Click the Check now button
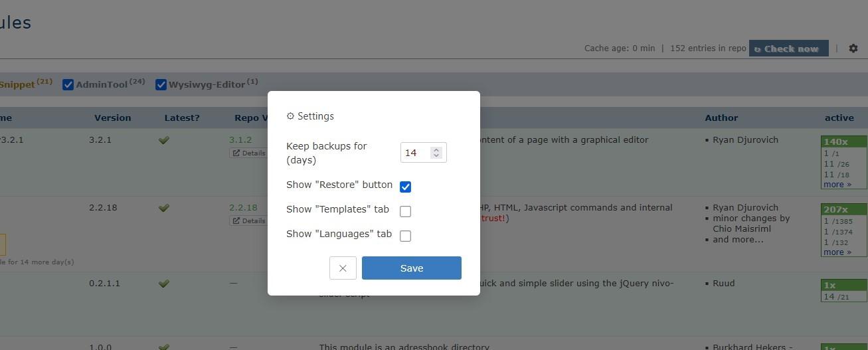Viewport: 868px width, 350px height. [x=788, y=48]
